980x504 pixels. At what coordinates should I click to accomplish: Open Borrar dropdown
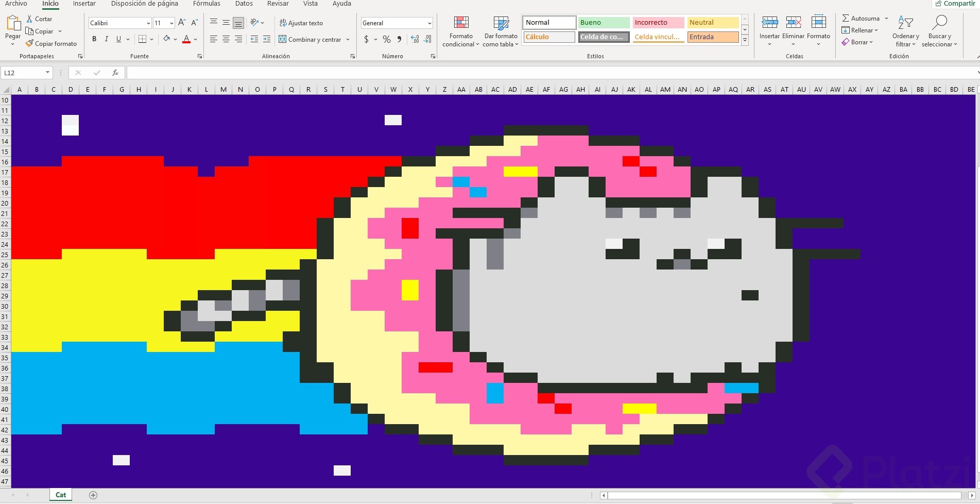tap(857, 42)
